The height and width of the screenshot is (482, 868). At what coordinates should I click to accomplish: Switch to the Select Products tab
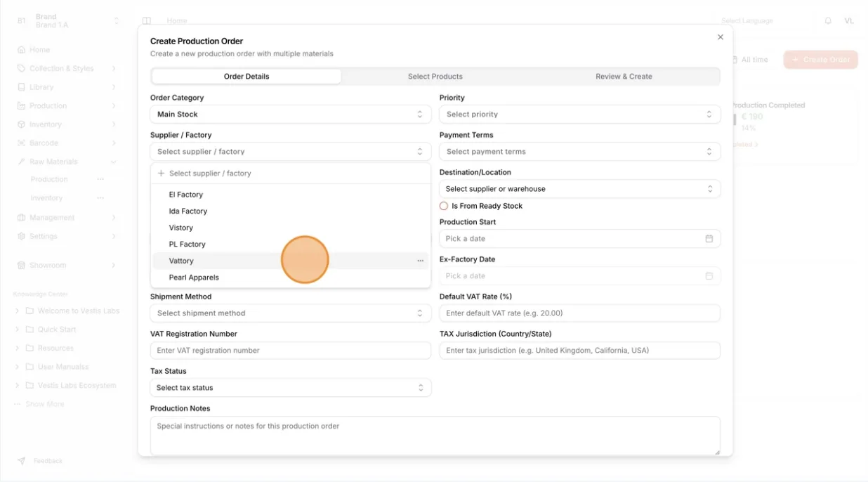pyautogui.click(x=435, y=77)
